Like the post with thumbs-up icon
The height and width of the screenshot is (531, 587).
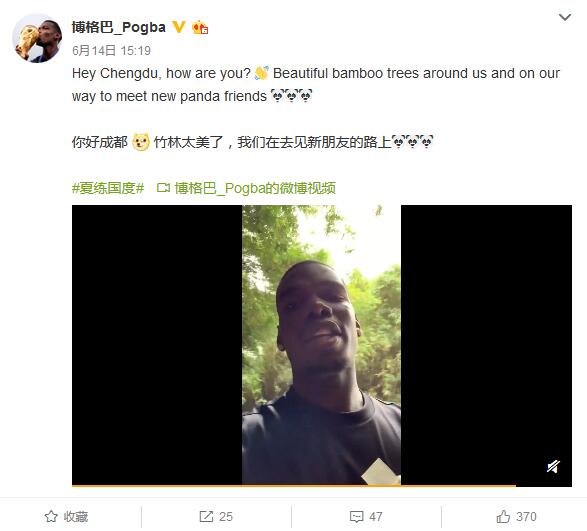pos(503,516)
